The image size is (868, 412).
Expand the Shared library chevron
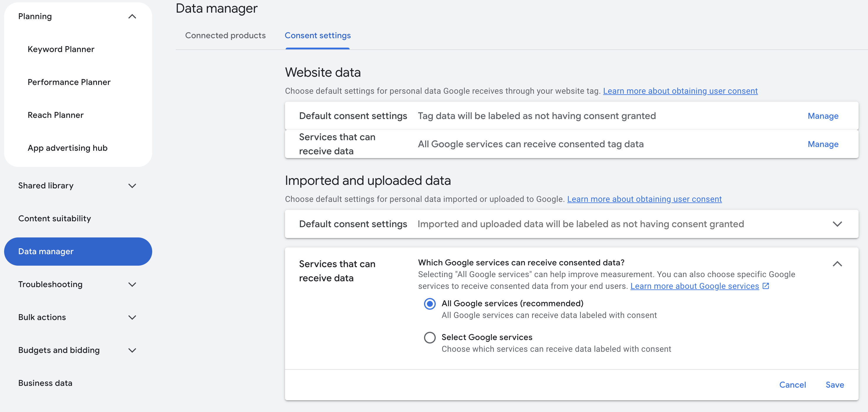pyautogui.click(x=132, y=186)
